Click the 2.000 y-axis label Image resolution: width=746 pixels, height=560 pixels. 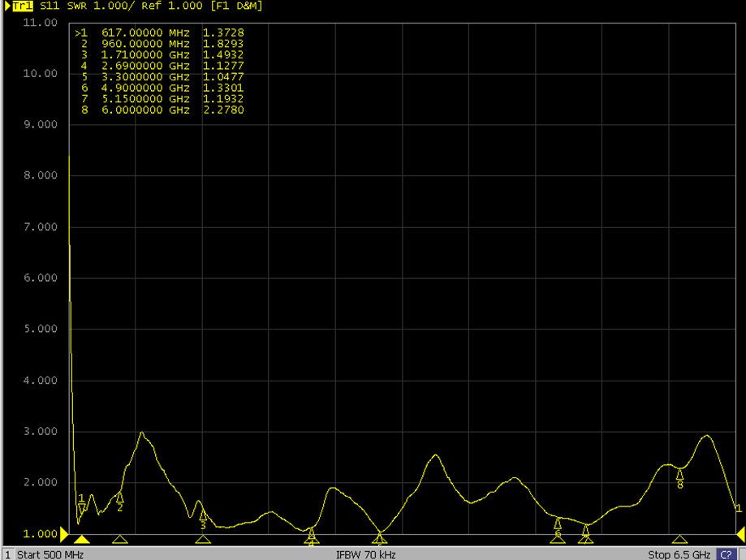point(41,482)
